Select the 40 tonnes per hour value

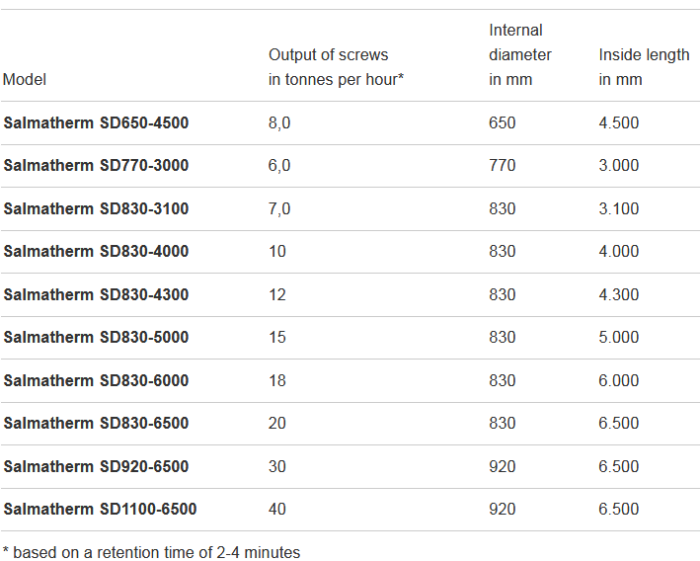point(277,510)
